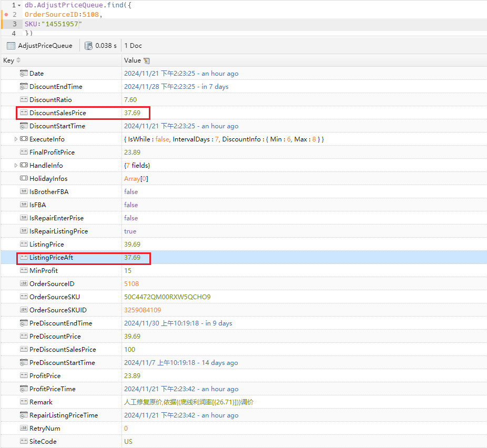Click the OrderSourceSKU value 50C4472QM00RXW5QCHO9
487x448 pixels.
click(167, 297)
